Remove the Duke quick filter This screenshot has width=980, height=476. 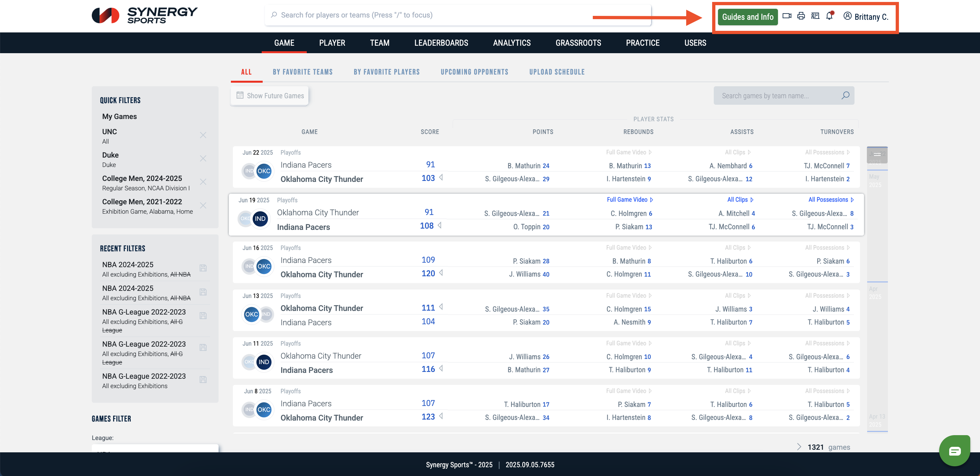coord(203,158)
